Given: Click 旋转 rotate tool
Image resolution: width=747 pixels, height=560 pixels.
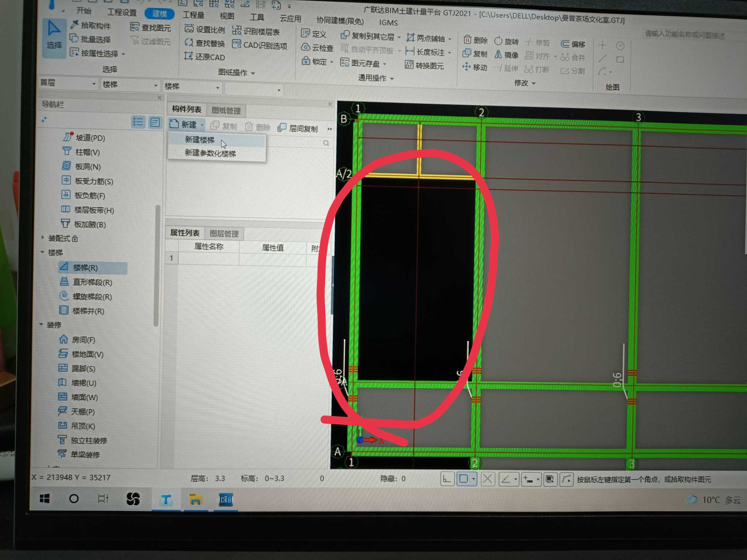Looking at the screenshot, I should (x=506, y=41).
